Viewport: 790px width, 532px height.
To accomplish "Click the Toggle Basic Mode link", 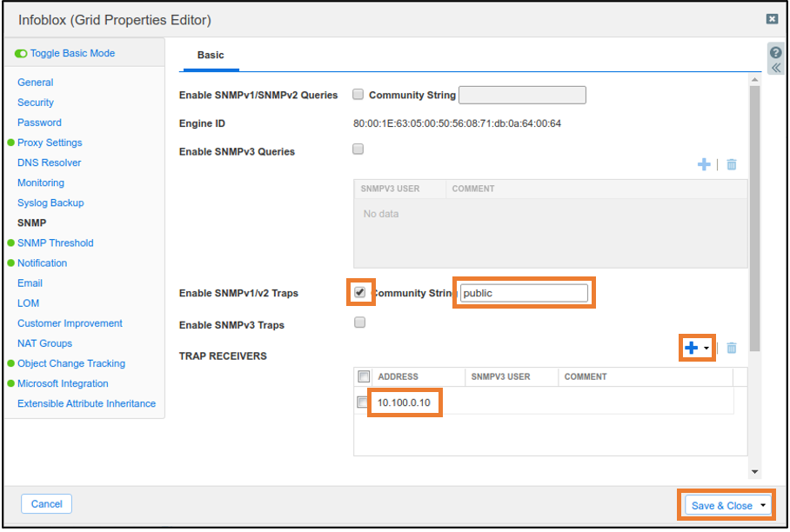I will coord(72,53).
